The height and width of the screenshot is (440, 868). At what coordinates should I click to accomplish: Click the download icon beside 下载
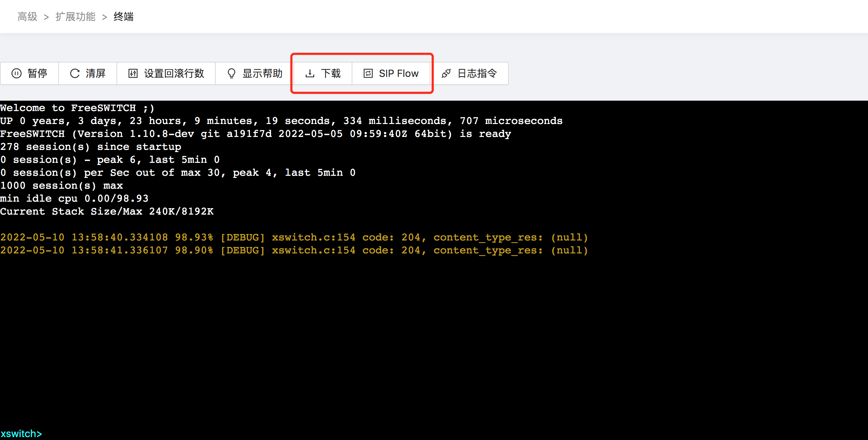(x=310, y=73)
